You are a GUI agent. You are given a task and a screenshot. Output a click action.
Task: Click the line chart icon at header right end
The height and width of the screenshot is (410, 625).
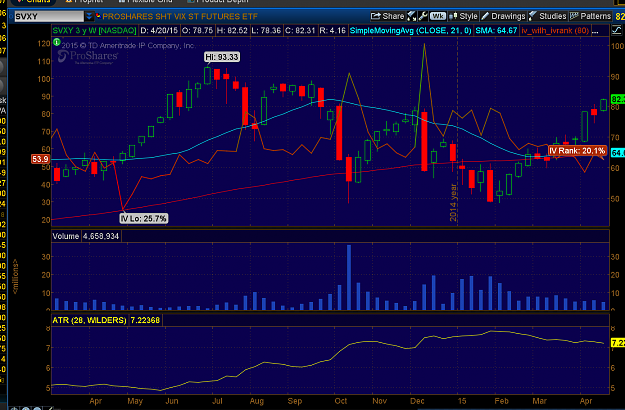click(617, 30)
